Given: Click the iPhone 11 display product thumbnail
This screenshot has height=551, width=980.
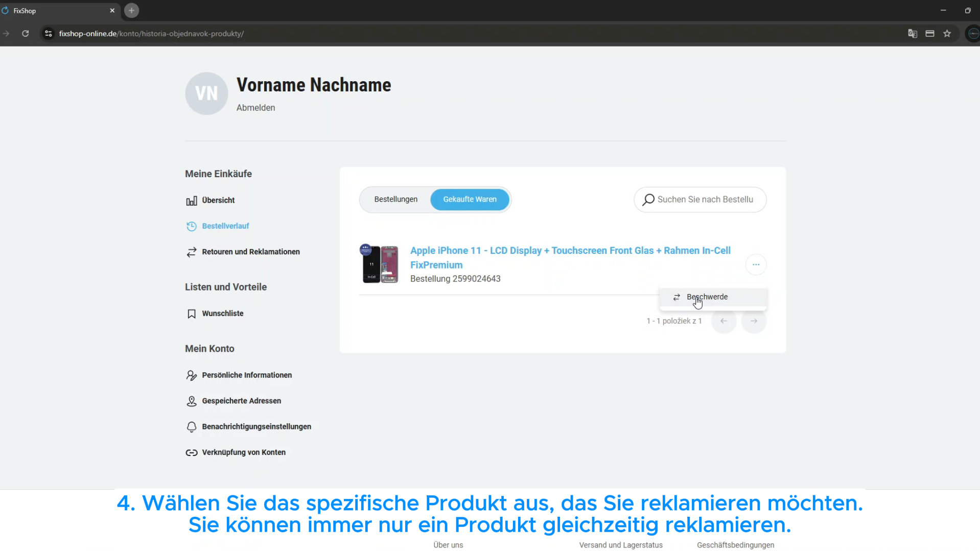Looking at the screenshot, I should tap(380, 264).
